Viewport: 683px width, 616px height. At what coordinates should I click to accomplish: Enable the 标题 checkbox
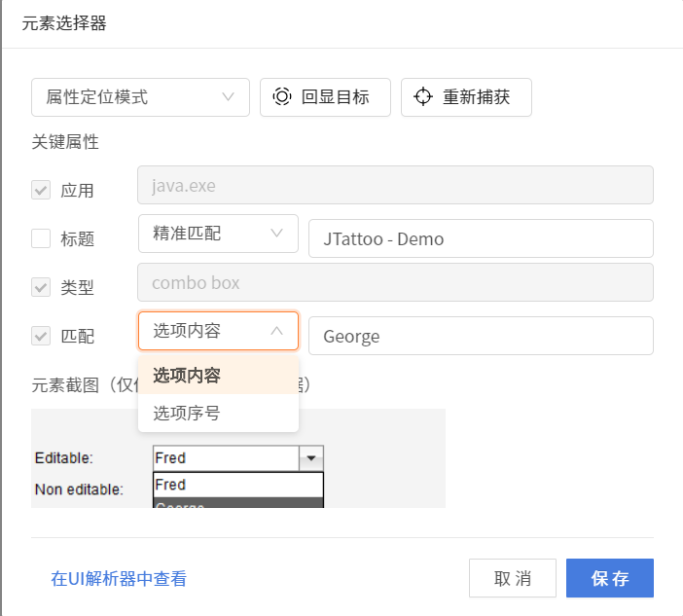coord(41,238)
